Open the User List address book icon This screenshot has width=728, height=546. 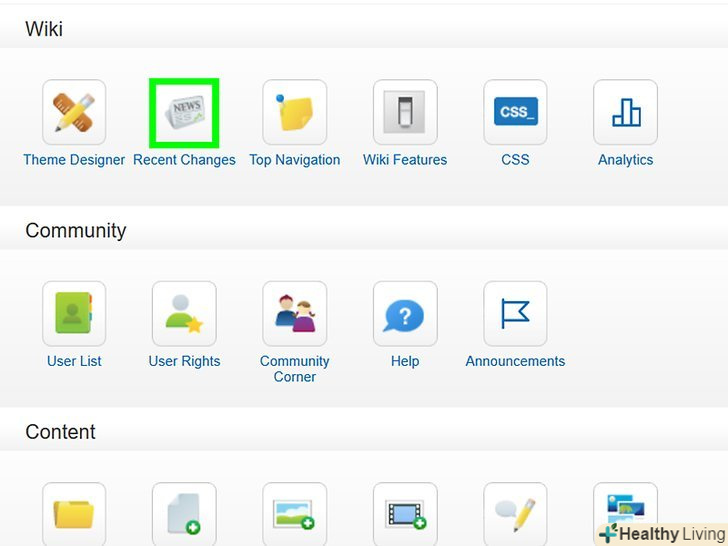[74, 314]
